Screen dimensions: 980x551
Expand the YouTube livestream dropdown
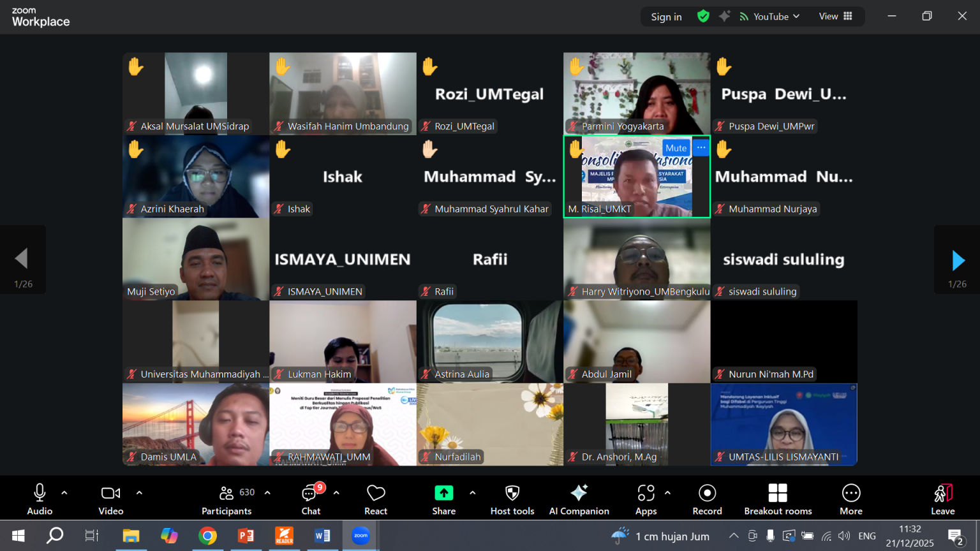click(769, 17)
